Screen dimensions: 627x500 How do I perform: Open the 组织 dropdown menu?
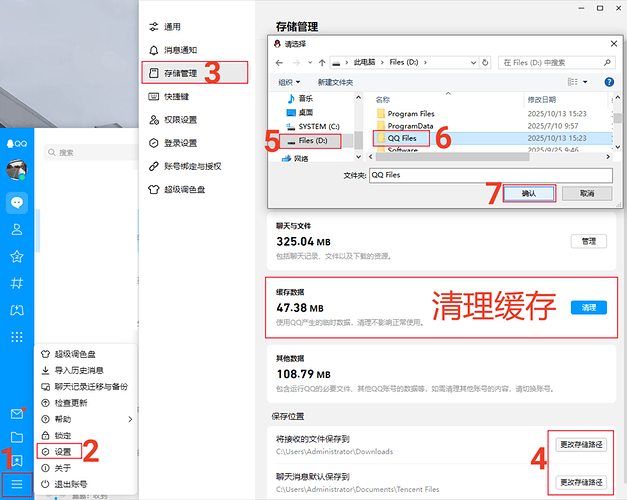289,82
